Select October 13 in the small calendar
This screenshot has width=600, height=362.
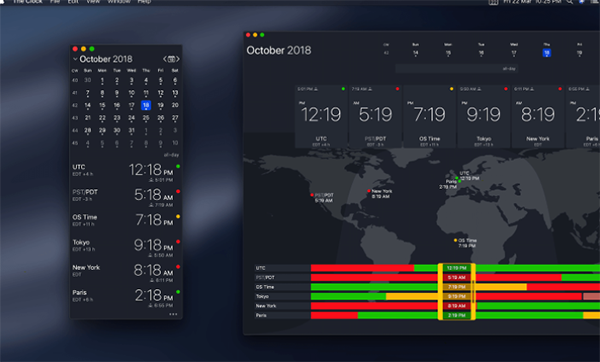point(175,93)
